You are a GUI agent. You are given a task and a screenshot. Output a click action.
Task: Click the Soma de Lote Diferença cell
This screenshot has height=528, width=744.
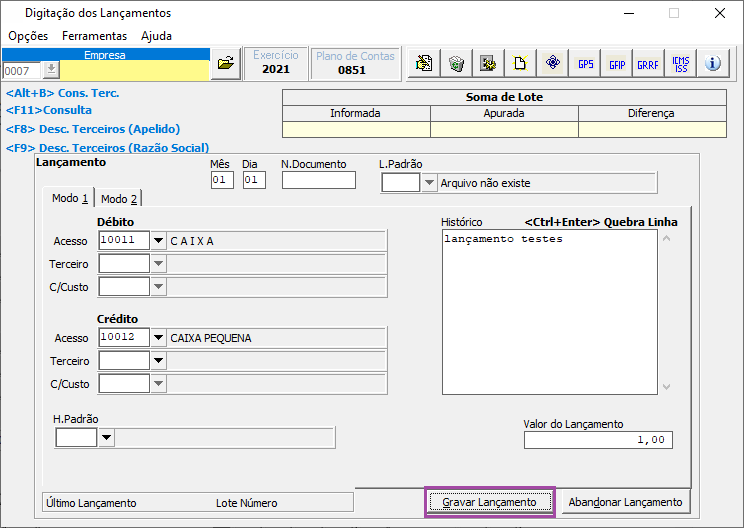coord(652,130)
